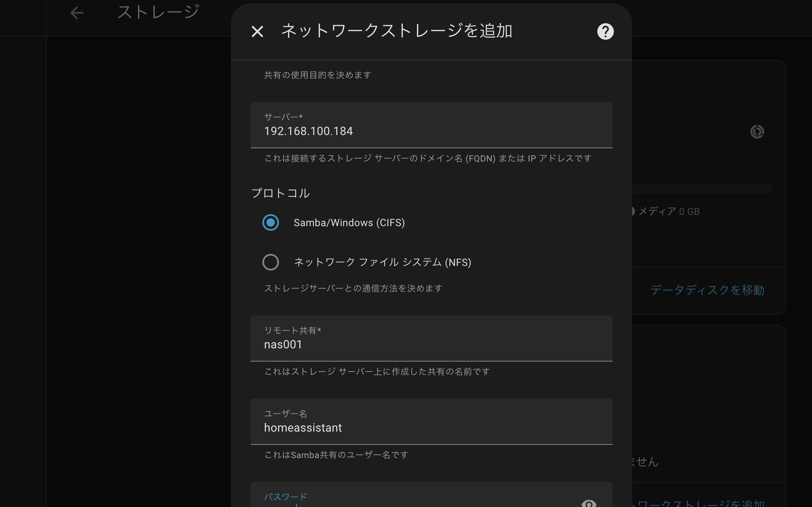Screen dimensions: 812x507
Task: Click background ネットワークストレージを追加 link at bottom right
Action: click(x=701, y=503)
